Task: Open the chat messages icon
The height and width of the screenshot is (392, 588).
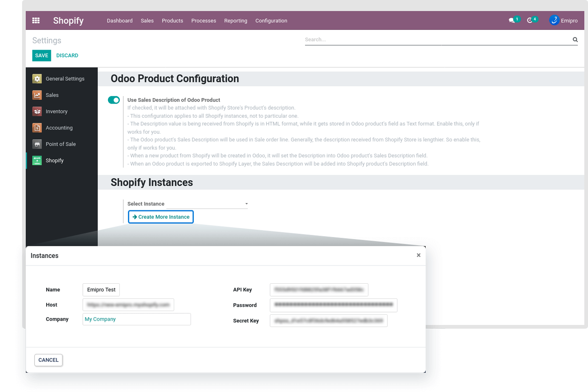Action: pos(512,20)
